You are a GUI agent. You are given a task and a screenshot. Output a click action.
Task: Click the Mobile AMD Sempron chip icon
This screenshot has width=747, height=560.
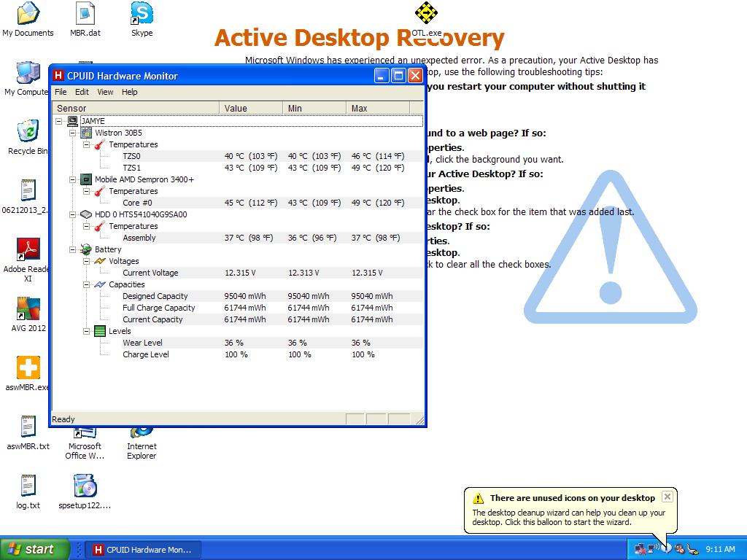(x=86, y=179)
